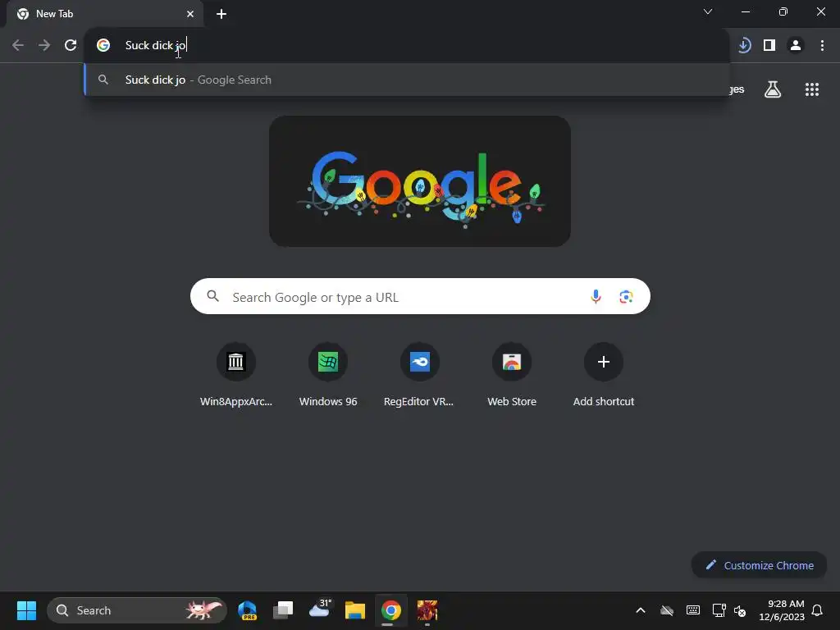Click the taskbar Search box

pyautogui.click(x=137, y=610)
